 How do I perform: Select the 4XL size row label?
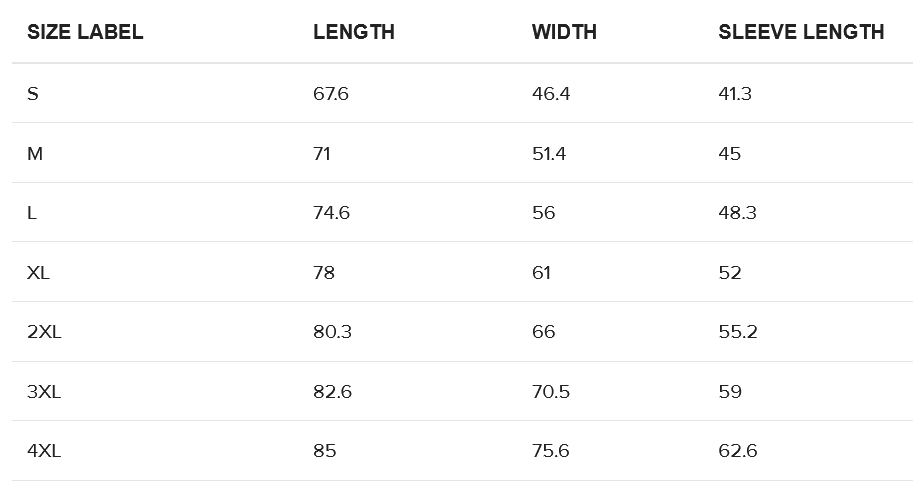(x=44, y=451)
